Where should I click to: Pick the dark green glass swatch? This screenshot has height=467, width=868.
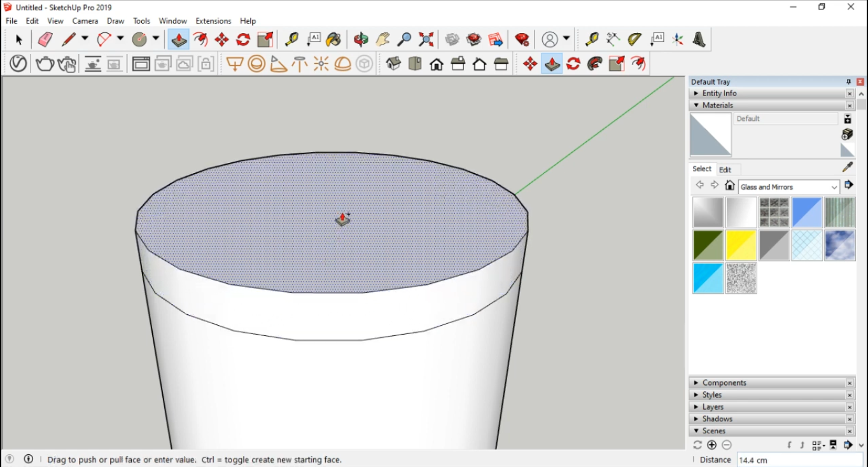(708, 246)
